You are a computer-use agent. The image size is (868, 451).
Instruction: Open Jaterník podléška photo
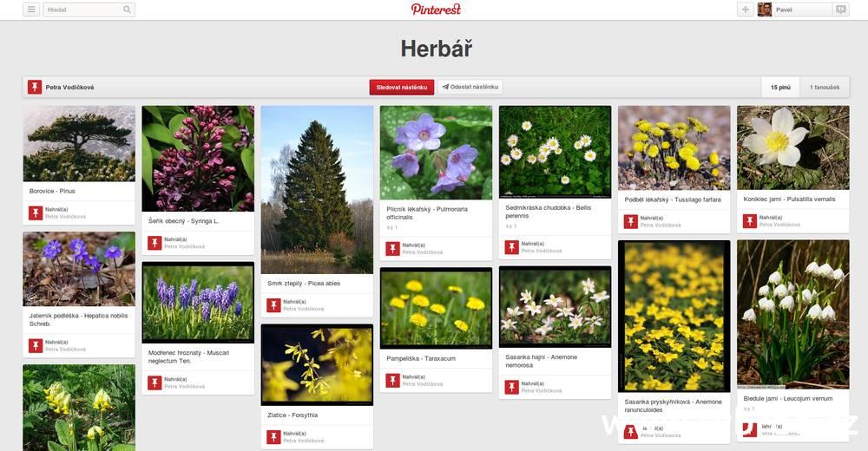click(x=79, y=269)
